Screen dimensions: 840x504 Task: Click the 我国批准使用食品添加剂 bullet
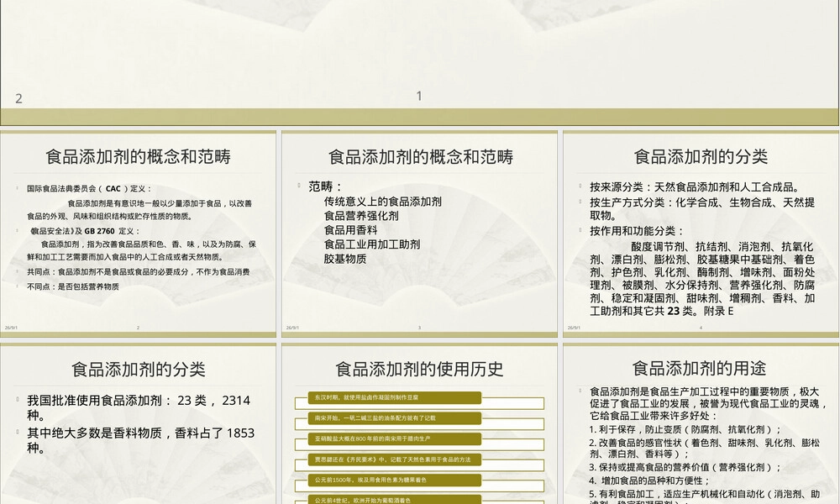pyautogui.click(x=139, y=407)
